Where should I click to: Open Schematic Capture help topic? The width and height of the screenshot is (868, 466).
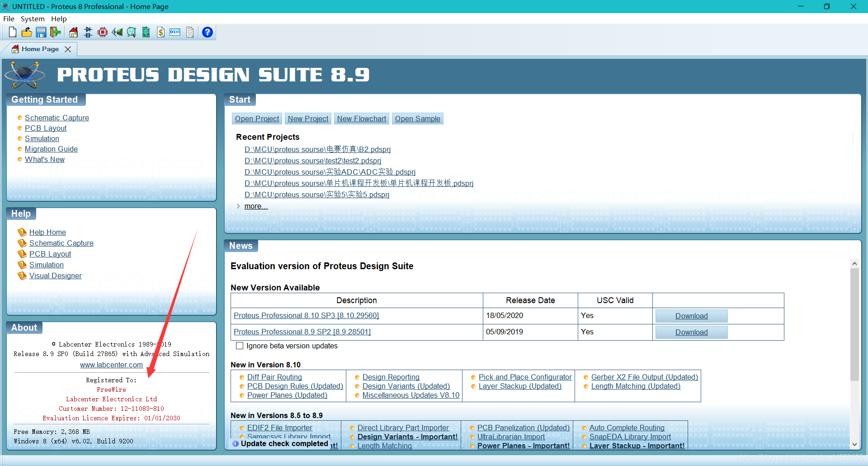tap(61, 243)
